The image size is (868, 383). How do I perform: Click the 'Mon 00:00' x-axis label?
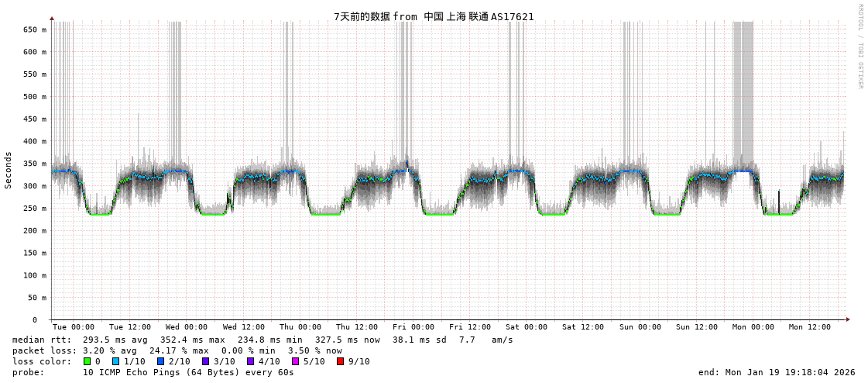tap(754, 327)
